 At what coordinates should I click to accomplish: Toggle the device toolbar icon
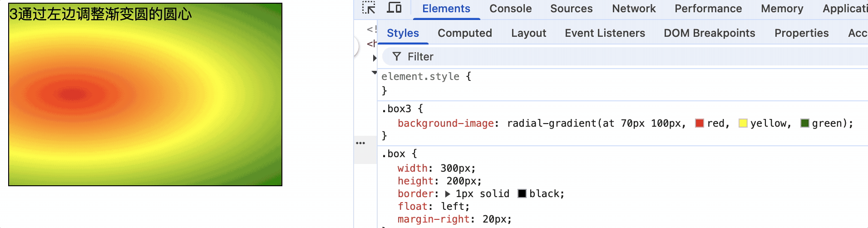394,8
